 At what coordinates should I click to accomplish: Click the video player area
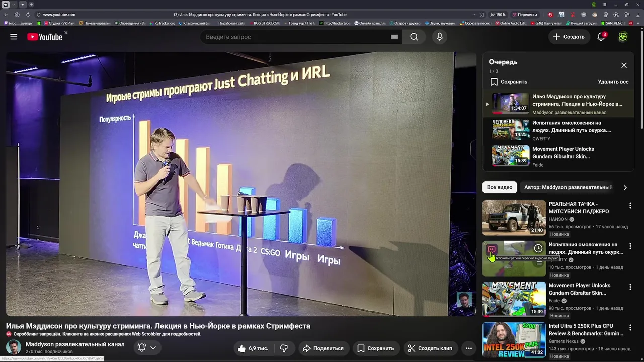tap(241, 184)
